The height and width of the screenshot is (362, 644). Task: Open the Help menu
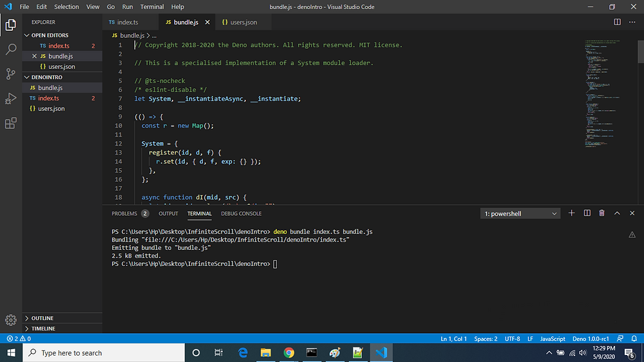(178, 6)
